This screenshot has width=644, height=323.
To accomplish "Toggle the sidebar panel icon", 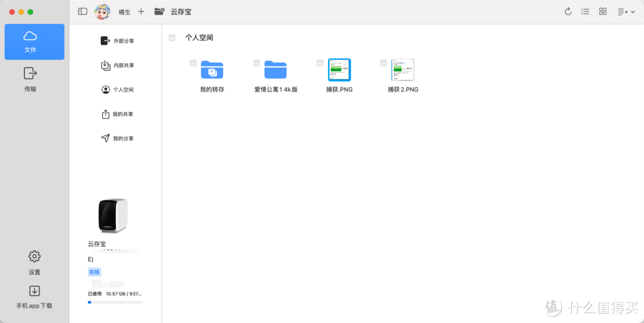I will click(82, 11).
